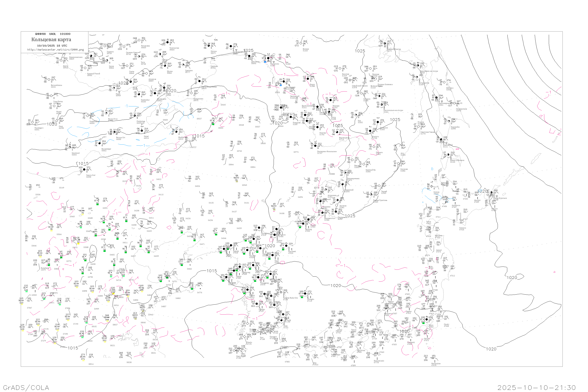Click the Omaezaki 47655 station label

coord(411,343)
